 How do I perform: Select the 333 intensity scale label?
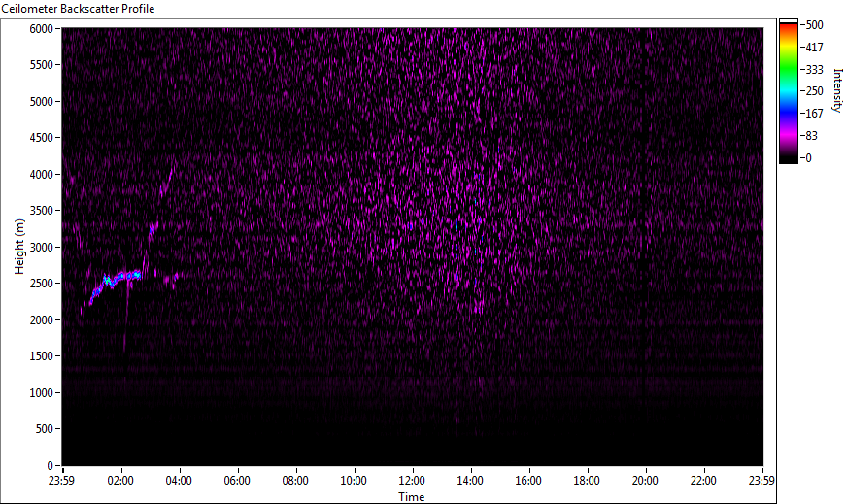click(x=814, y=69)
